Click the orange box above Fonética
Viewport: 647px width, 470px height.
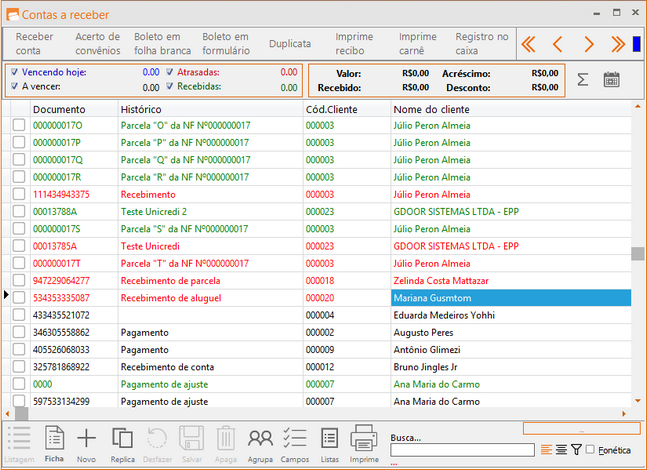click(x=581, y=428)
